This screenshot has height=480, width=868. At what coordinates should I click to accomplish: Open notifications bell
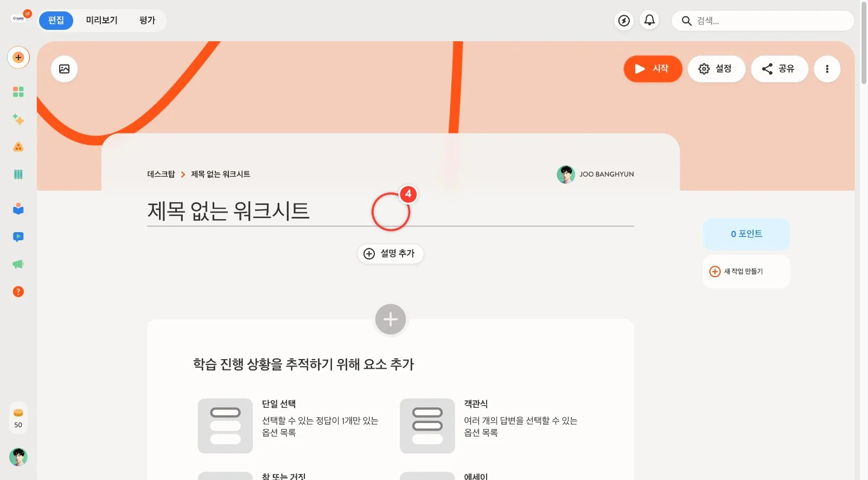(649, 21)
